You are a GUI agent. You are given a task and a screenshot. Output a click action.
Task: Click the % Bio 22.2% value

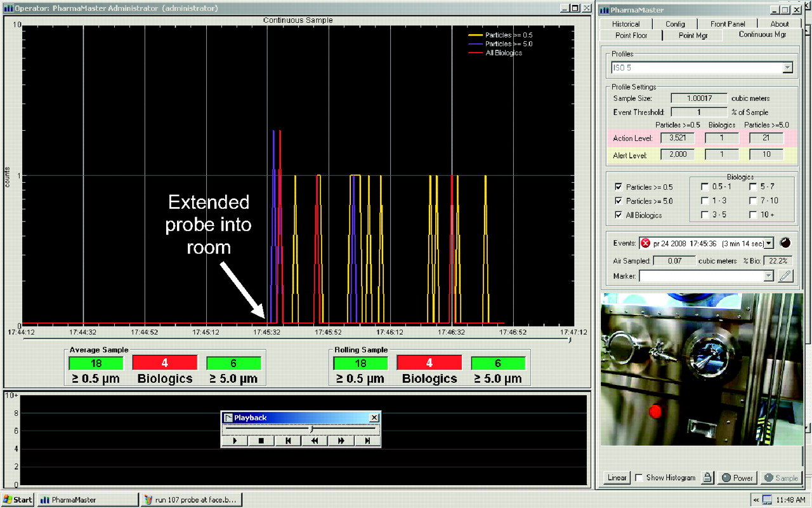(776, 260)
